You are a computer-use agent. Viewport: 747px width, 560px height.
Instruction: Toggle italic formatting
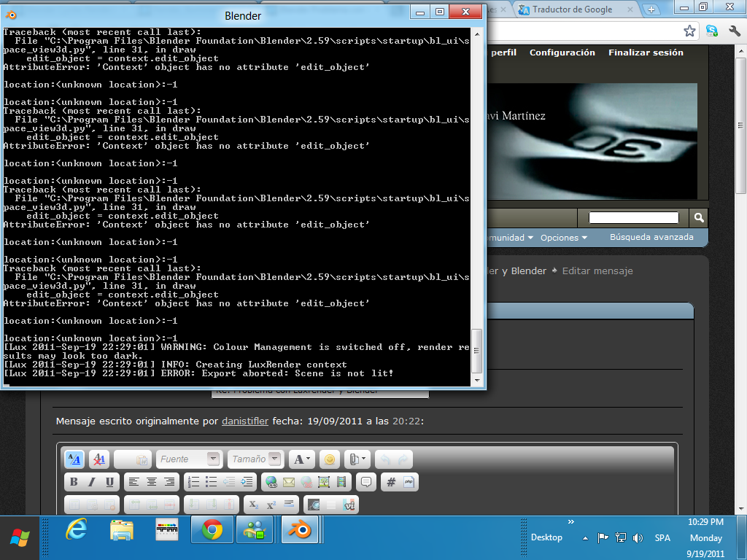click(x=91, y=482)
